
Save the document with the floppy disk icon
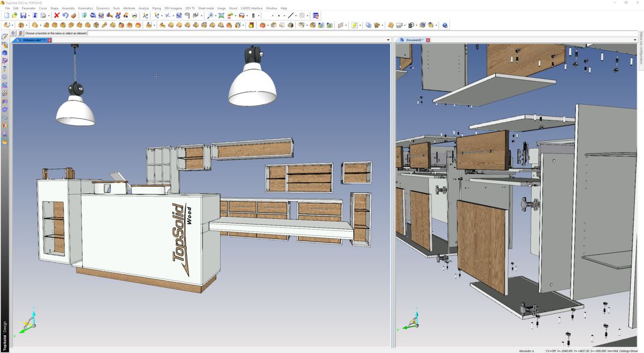point(23,16)
